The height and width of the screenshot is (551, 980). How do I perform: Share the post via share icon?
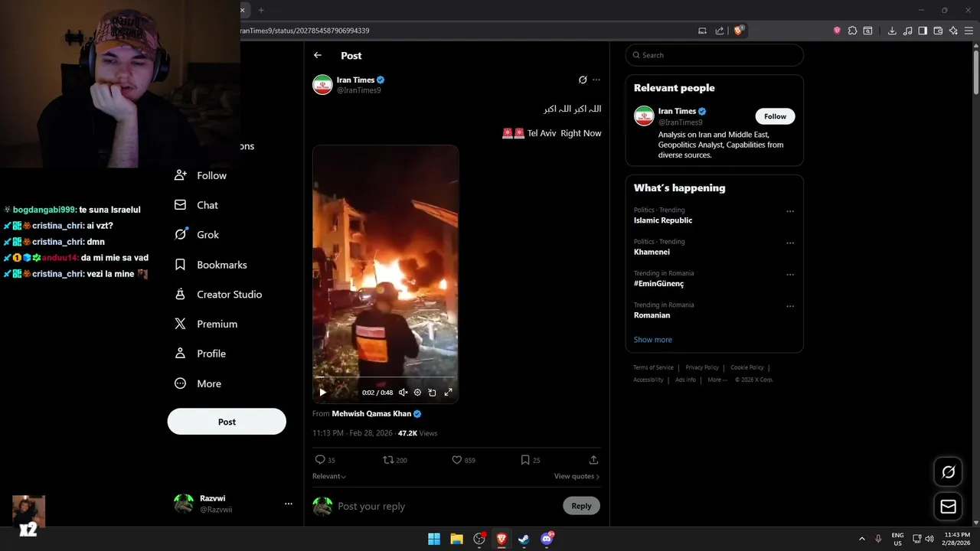click(x=593, y=460)
